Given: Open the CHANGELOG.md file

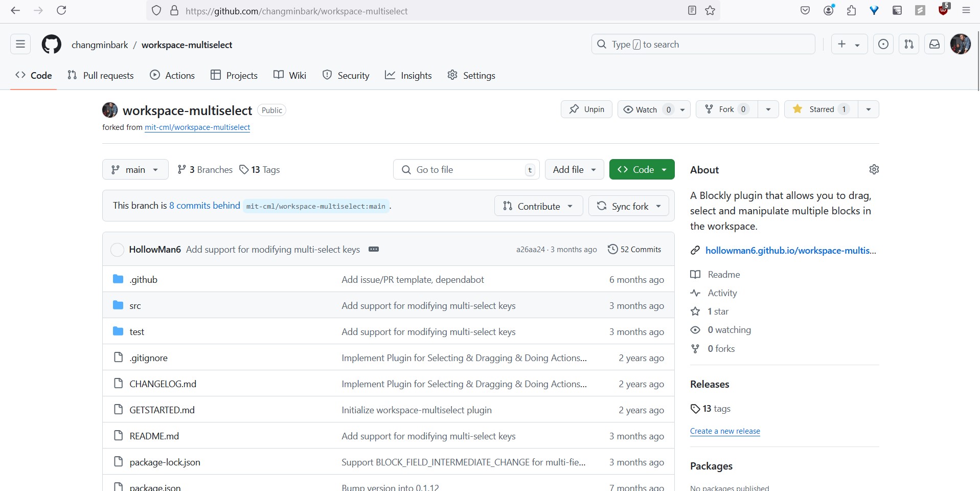Looking at the screenshot, I should pos(163,384).
